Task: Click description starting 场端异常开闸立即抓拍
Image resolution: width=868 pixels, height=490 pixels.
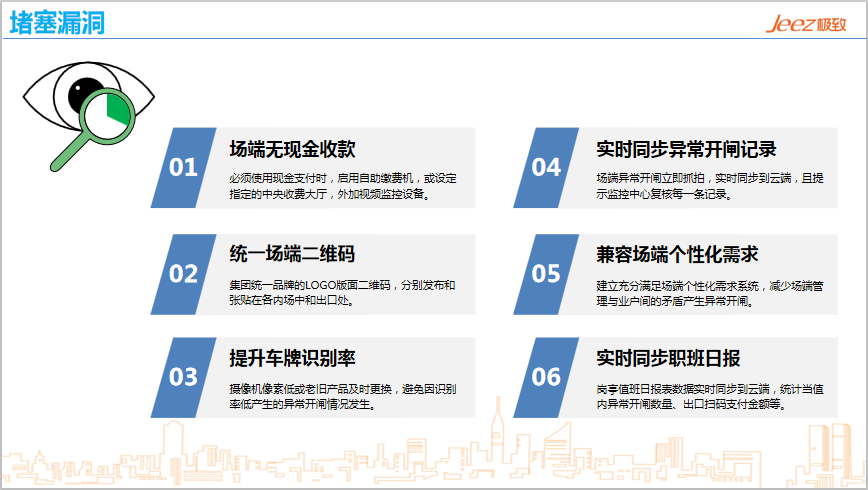Action: tap(710, 186)
